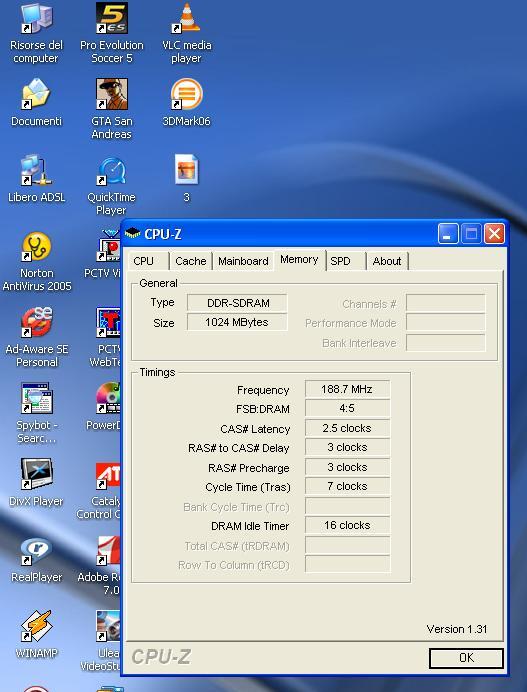Switch to the CPU tab in CPU-Z
527x692 pixels.
(148, 261)
